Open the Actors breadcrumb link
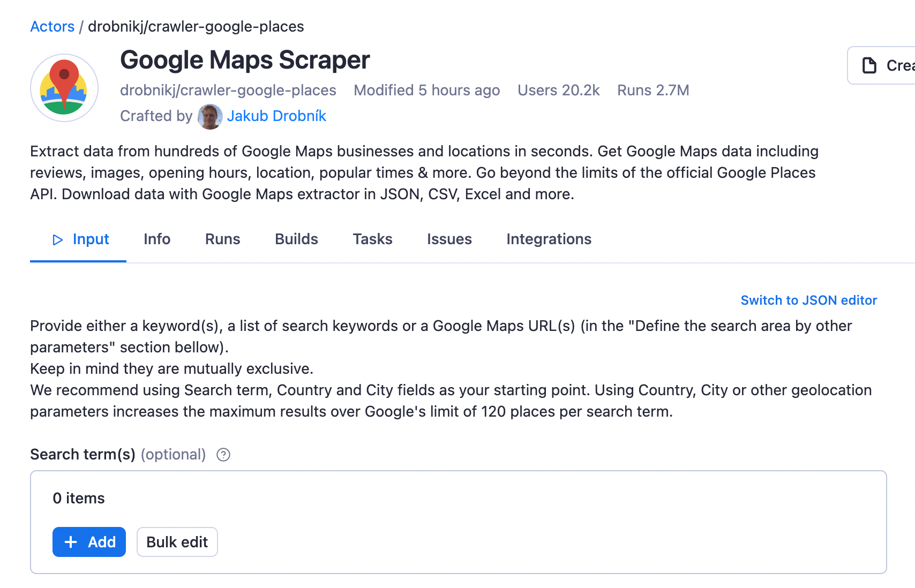This screenshot has height=588, width=915. 52,26
